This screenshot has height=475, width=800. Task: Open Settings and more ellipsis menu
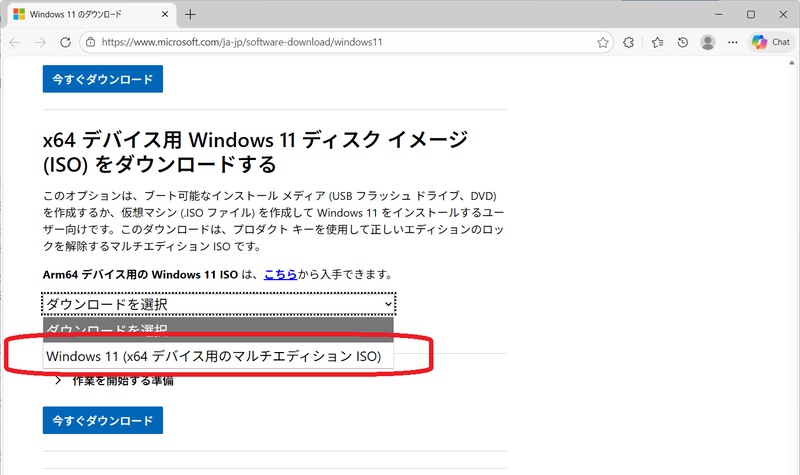tap(733, 42)
